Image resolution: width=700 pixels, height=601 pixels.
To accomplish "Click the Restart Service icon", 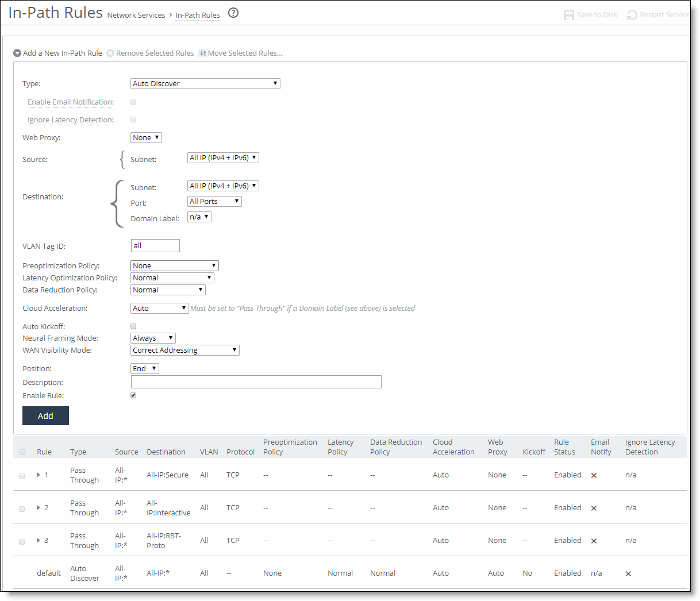I will (x=632, y=15).
